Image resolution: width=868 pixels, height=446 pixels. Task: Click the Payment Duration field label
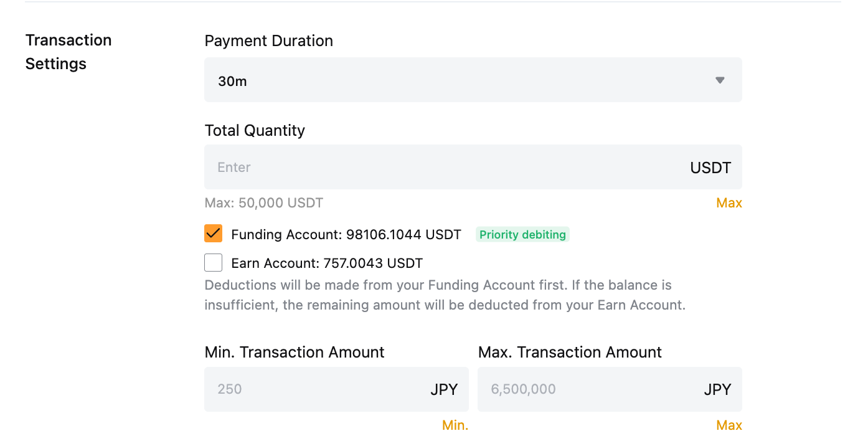click(268, 41)
